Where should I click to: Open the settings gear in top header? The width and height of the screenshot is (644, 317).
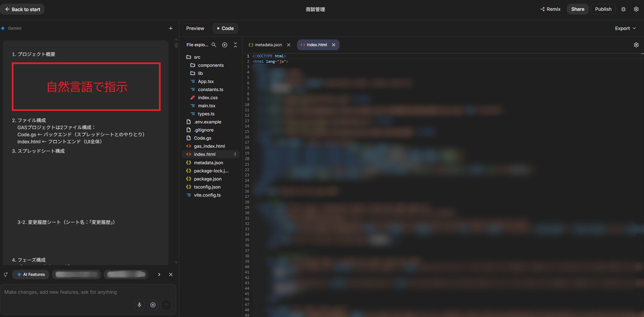pyautogui.click(x=636, y=9)
